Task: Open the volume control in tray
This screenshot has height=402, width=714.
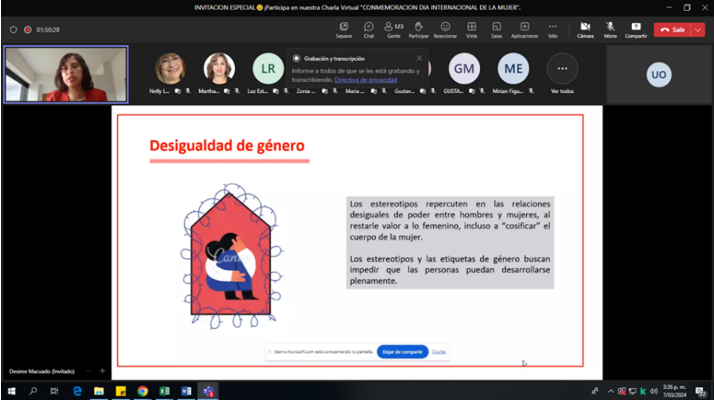Action: (654, 391)
